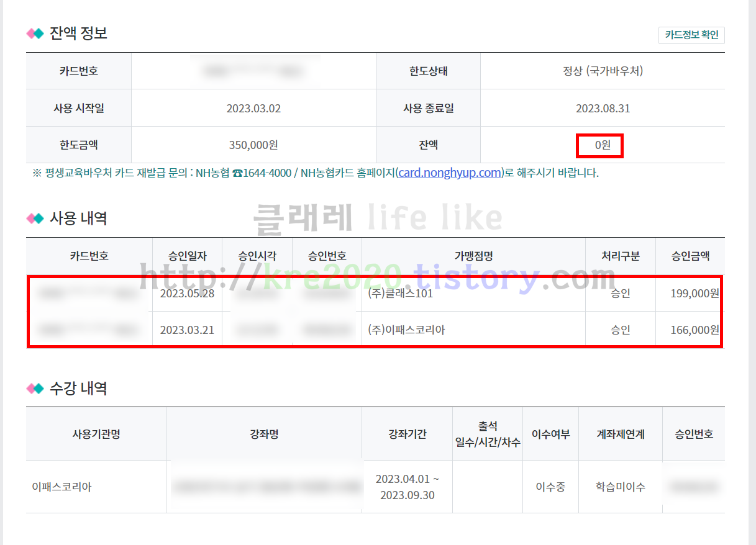Click the 사용 시작일 label
The height and width of the screenshot is (545, 756).
coord(78,108)
